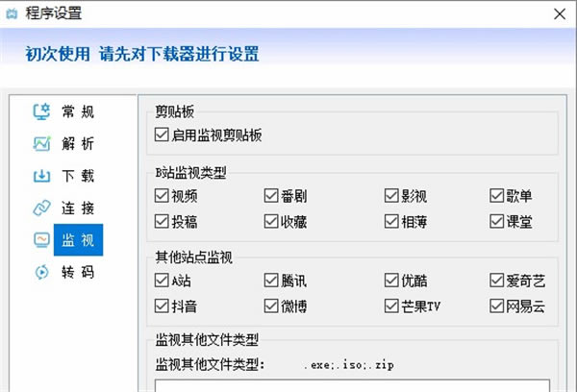Click the 常规 (General) sidebar icon

[41, 111]
